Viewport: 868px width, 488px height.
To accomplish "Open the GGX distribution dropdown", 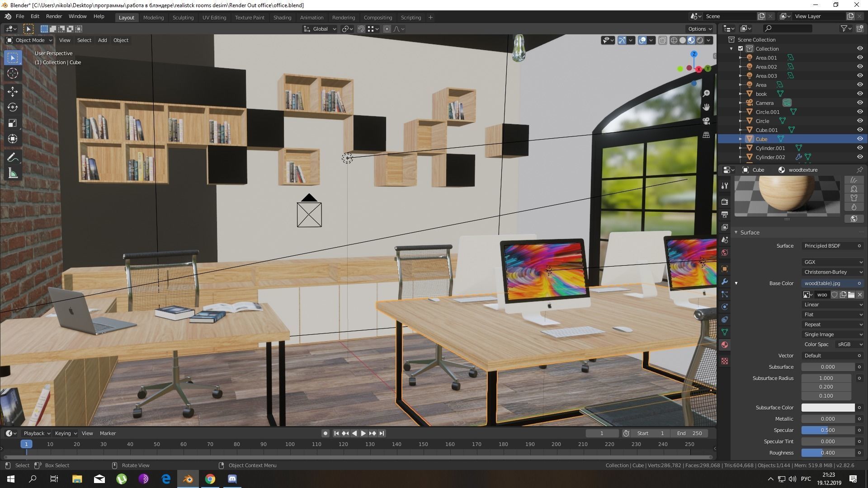I will pos(833,262).
